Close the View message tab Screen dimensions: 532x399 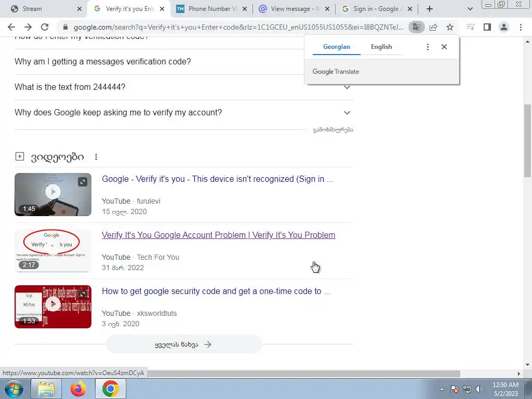327,9
